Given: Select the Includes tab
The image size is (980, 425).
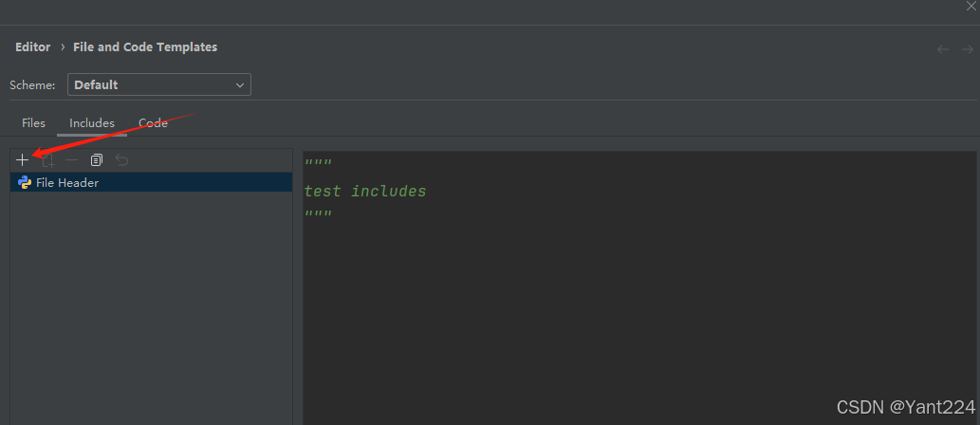Looking at the screenshot, I should 92,123.
